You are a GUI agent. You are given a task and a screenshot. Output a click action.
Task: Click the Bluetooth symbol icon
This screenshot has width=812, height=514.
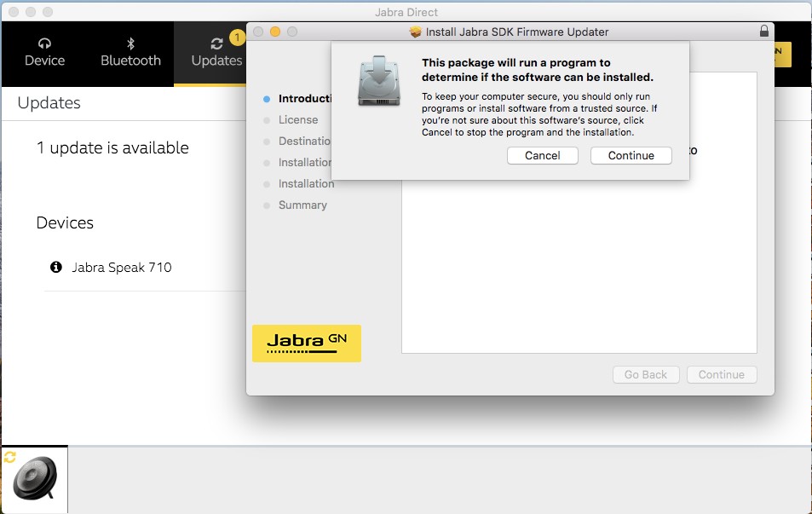pyautogui.click(x=130, y=43)
